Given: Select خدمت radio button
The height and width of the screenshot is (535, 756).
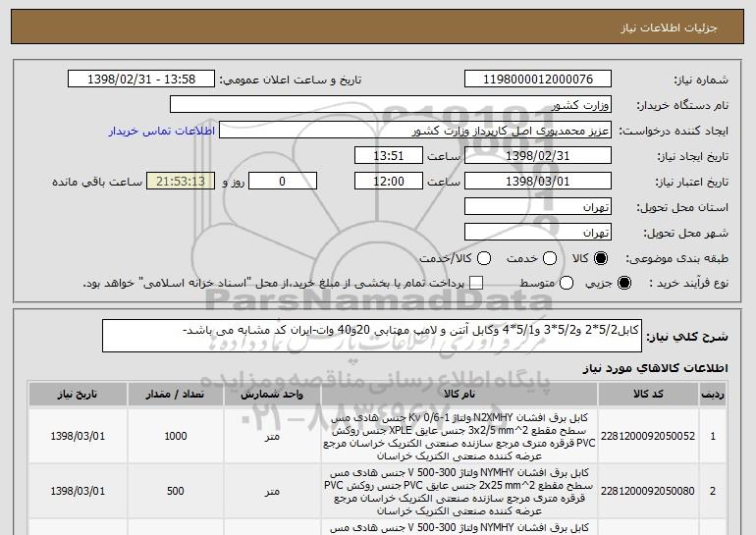Looking at the screenshot, I should 550,258.
